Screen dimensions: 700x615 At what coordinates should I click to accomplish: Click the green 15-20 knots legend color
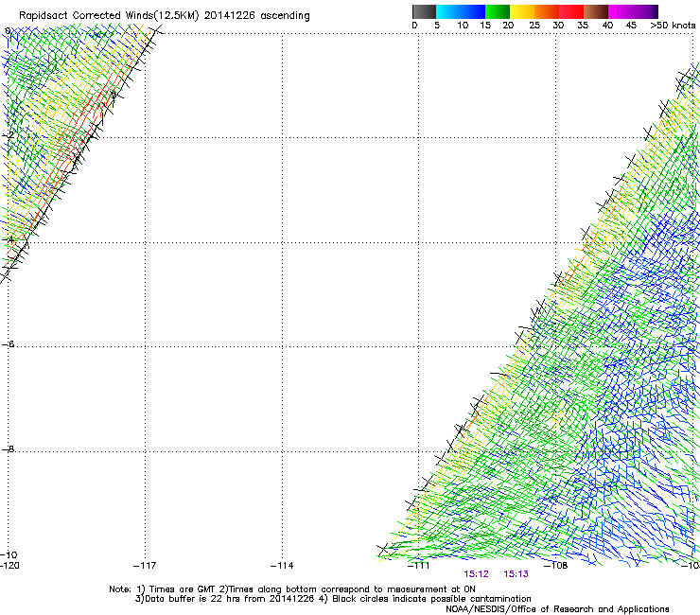tap(498, 11)
